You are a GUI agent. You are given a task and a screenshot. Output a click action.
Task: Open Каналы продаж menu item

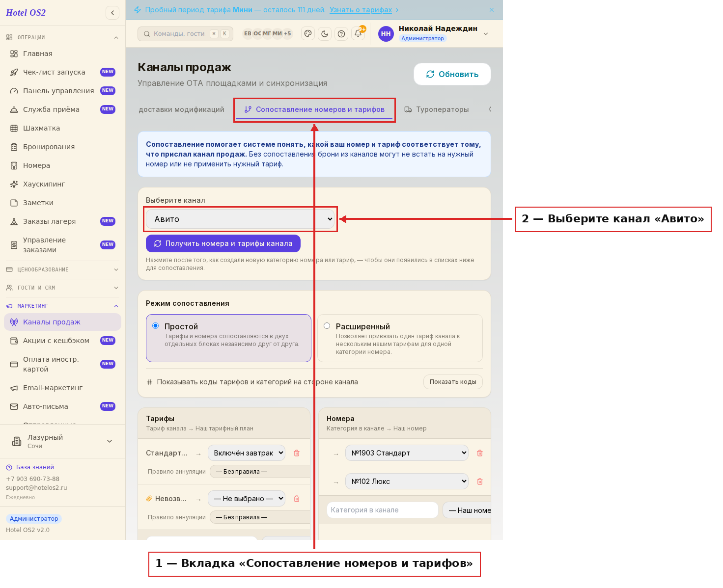(x=62, y=322)
